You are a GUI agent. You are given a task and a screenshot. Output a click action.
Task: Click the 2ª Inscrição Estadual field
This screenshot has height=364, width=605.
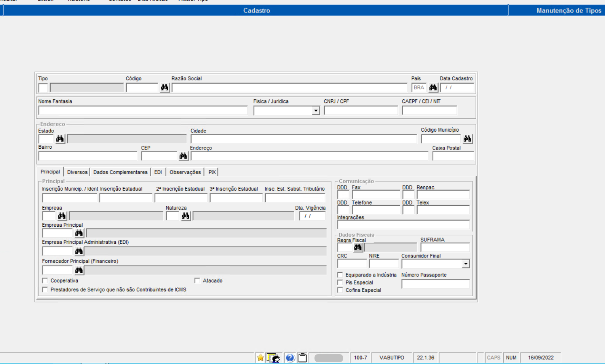181,198
